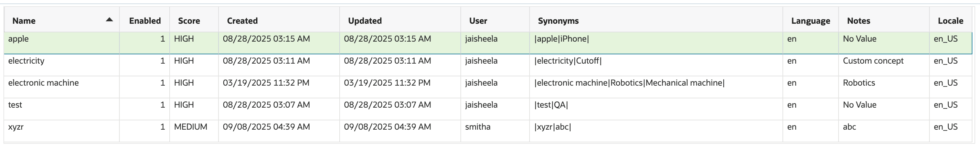Screen dimensions: 980x152
Task: Click the Name column sort arrow
Action: tap(109, 20)
